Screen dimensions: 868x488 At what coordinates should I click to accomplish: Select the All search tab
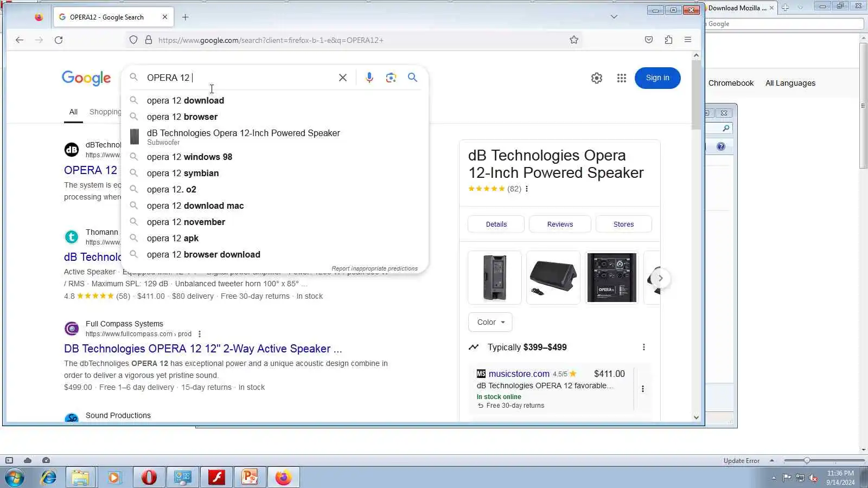pyautogui.click(x=73, y=112)
